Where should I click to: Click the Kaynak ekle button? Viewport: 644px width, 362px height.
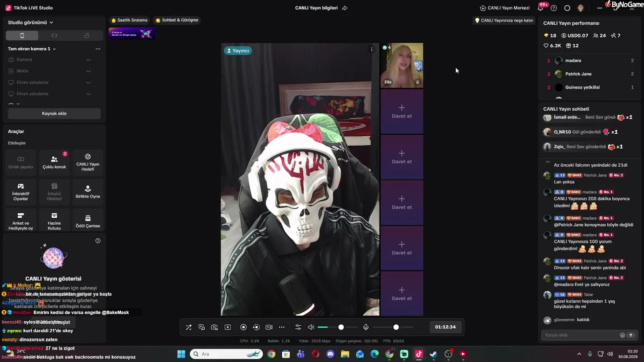[54, 114]
